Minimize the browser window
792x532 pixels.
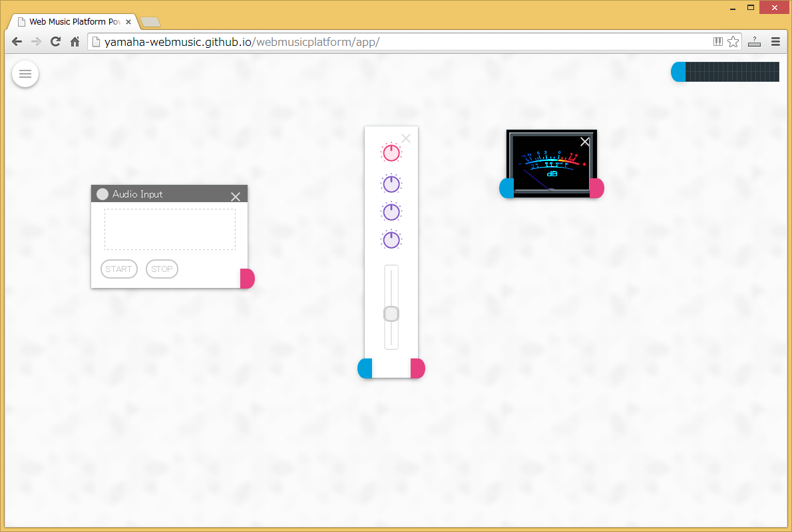[732, 8]
